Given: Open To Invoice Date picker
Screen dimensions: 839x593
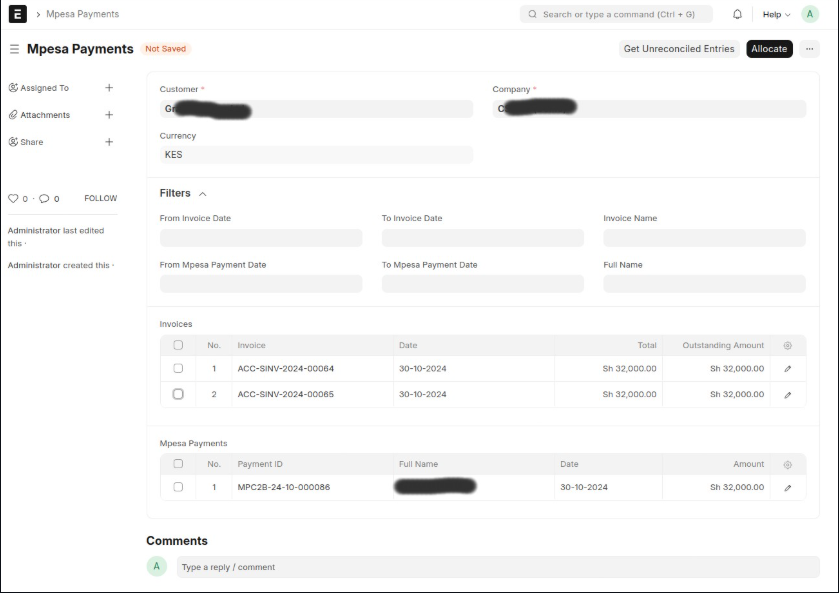Looking at the screenshot, I should (x=483, y=238).
